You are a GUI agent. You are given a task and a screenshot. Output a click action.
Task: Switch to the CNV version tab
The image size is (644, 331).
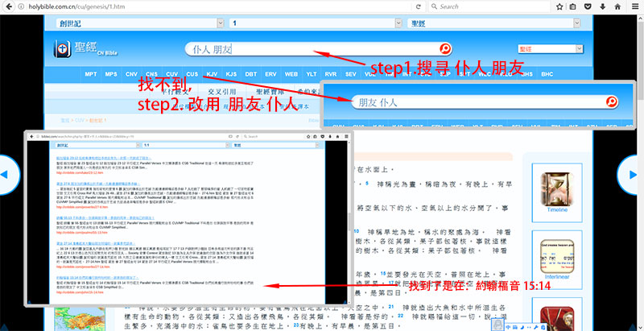(x=131, y=74)
